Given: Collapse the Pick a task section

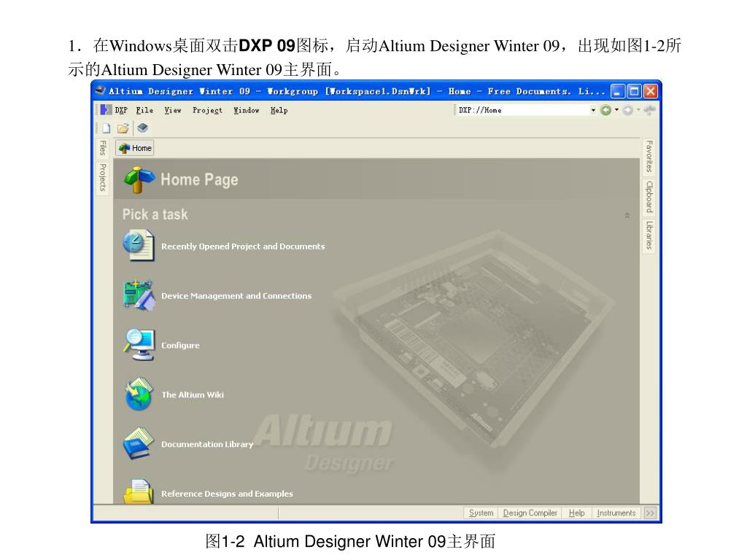Looking at the screenshot, I should pyautogui.click(x=627, y=216).
